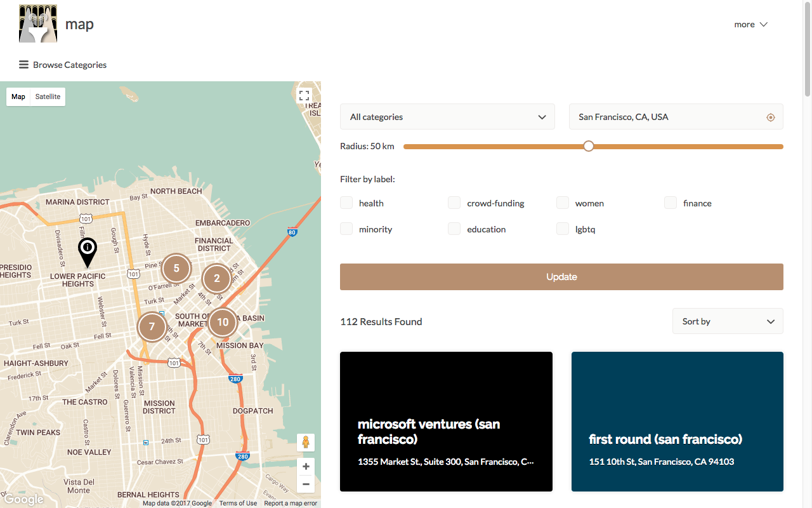Switch to the Map view tab

tap(18, 97)
